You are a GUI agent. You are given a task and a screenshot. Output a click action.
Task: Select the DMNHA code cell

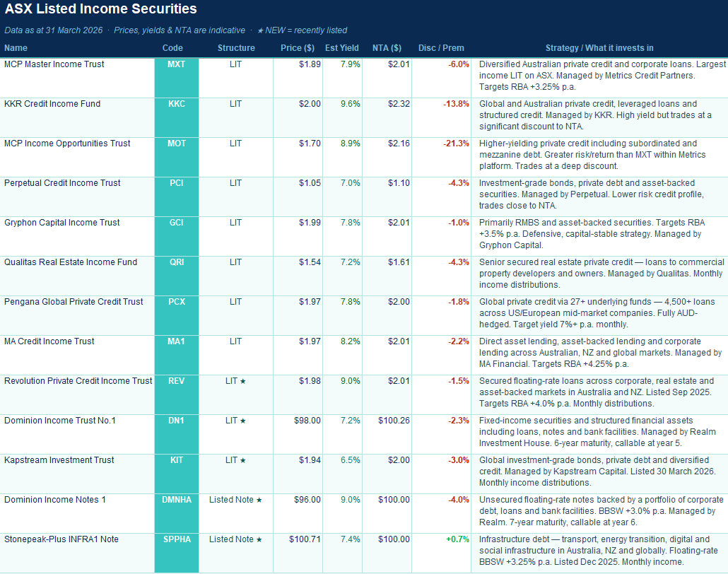point(177,500)
